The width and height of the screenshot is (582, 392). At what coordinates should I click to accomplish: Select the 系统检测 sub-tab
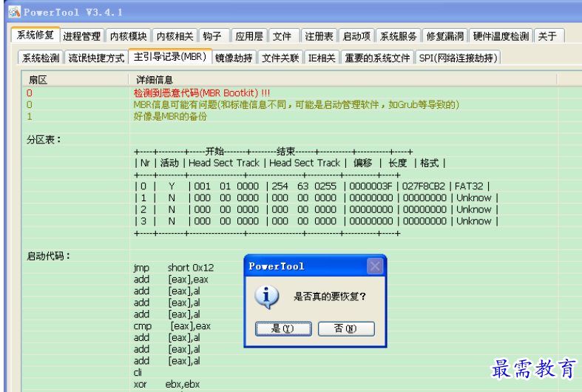pyautogui.click(x=41, y=58)
